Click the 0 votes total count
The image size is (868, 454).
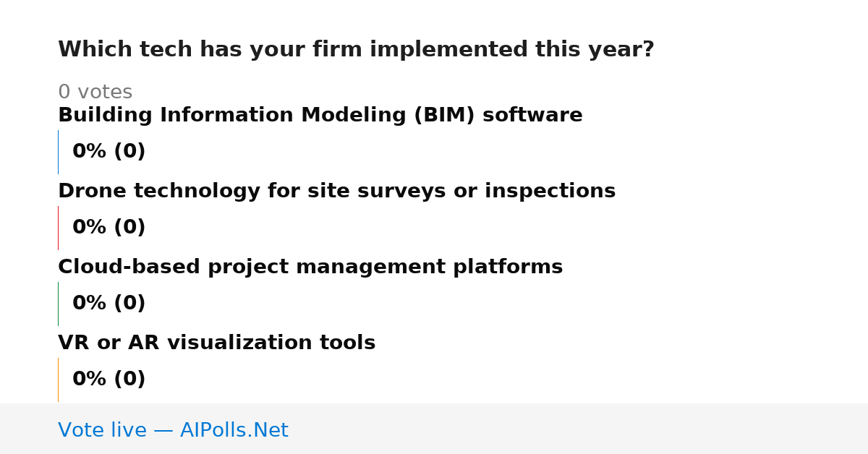click(95, 93)
